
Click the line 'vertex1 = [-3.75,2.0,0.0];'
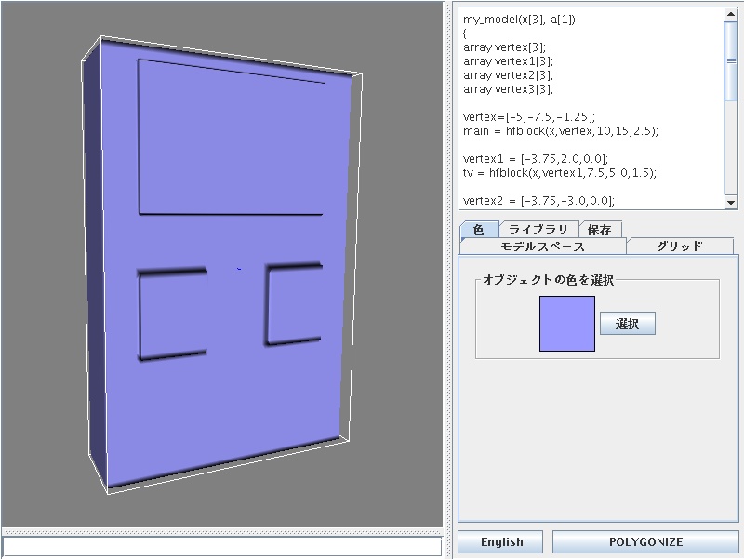coord(536,158)
